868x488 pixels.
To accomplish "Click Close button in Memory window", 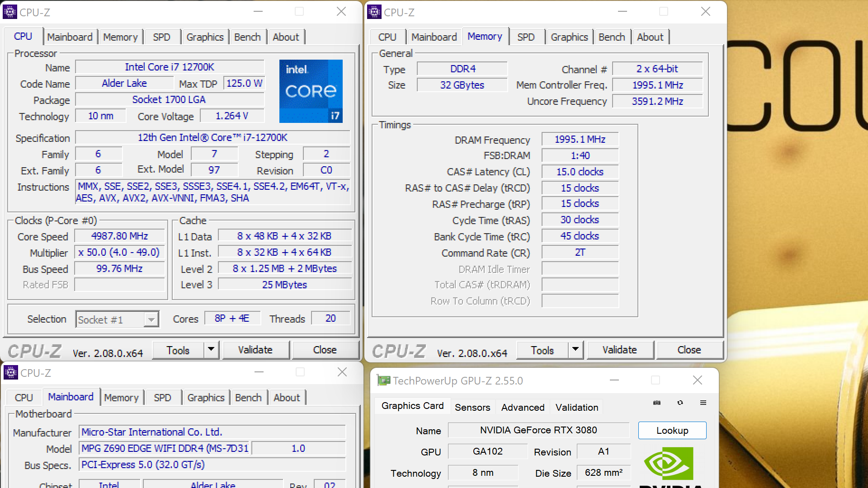I will click(x=689, y=350).
